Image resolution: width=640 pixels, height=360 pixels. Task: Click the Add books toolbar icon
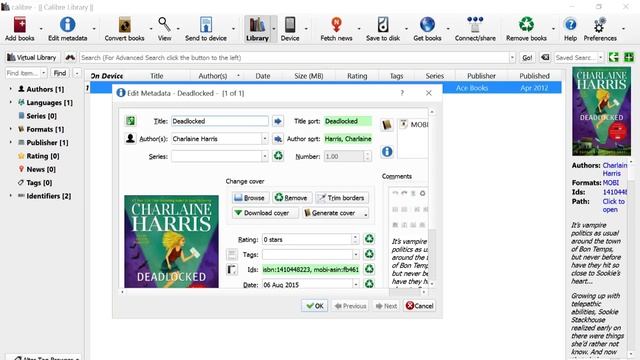coord(20,25)
